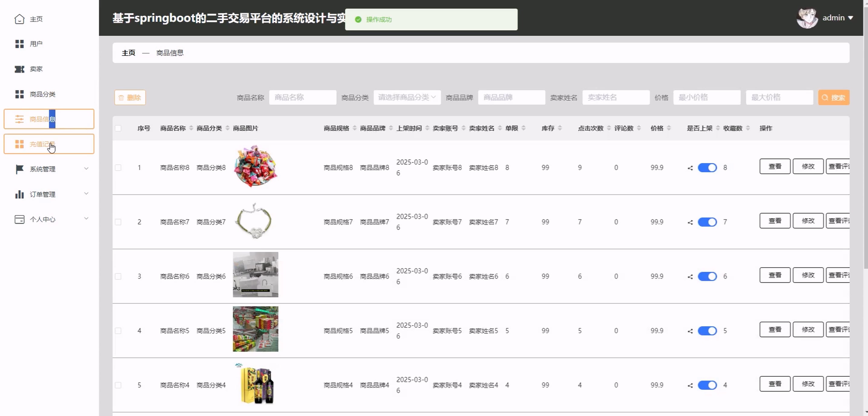
Task: Tick the checkbox for row 2
Action: [118, 222]
